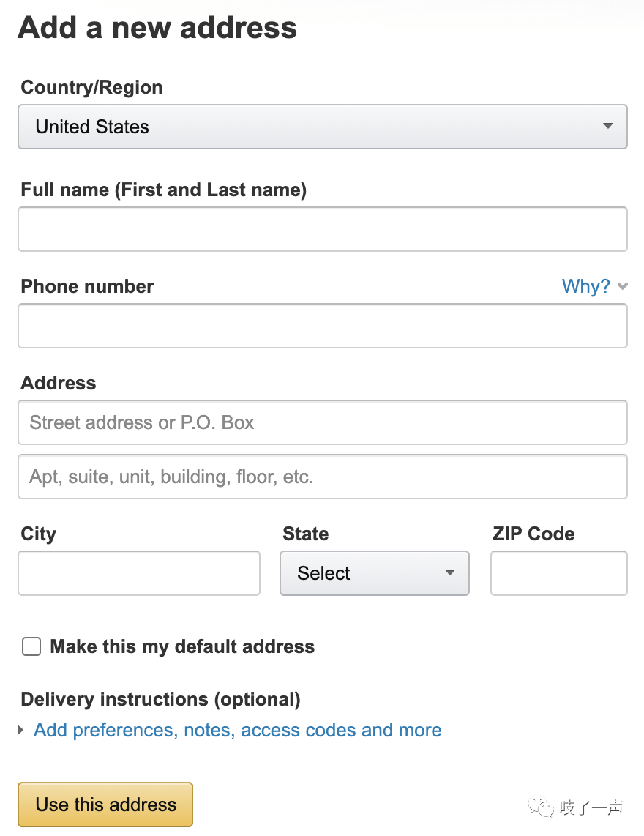This screenshot has width=644, height=836.
Task: Click the United States dropdown arrow
Action: coord(607,126)
